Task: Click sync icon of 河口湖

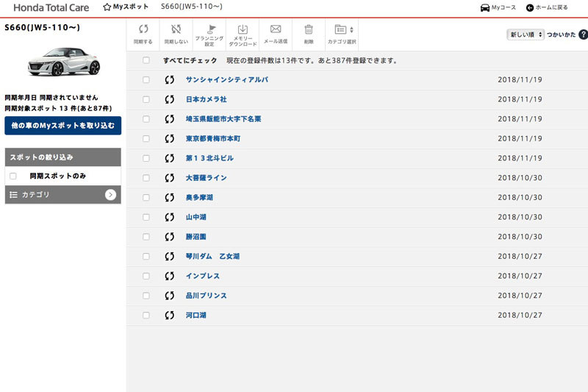Action: click(x=170, y=315)
